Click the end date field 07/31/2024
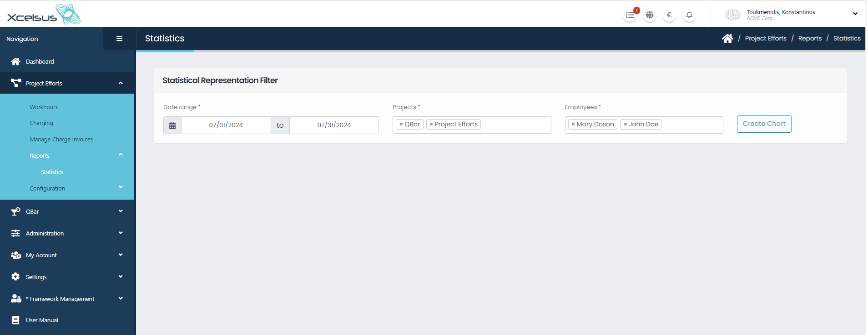868x335 pixels. 334,125
